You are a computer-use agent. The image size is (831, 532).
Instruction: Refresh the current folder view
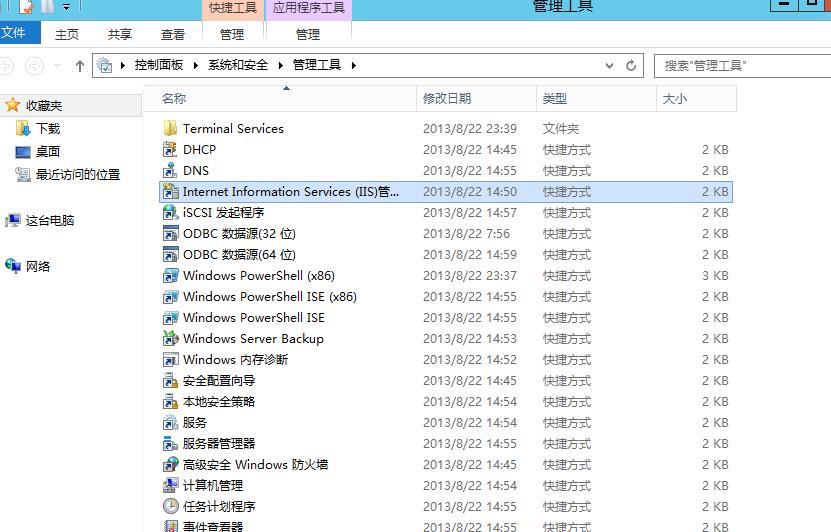[x=631, y=66]
